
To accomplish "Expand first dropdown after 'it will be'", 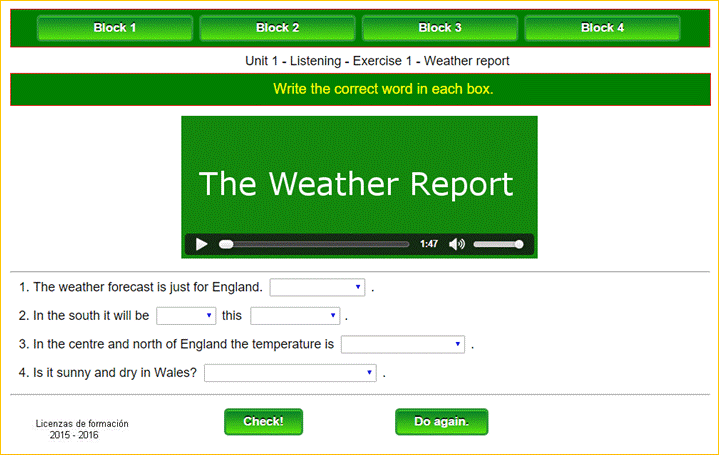I will tap(186, 316).
